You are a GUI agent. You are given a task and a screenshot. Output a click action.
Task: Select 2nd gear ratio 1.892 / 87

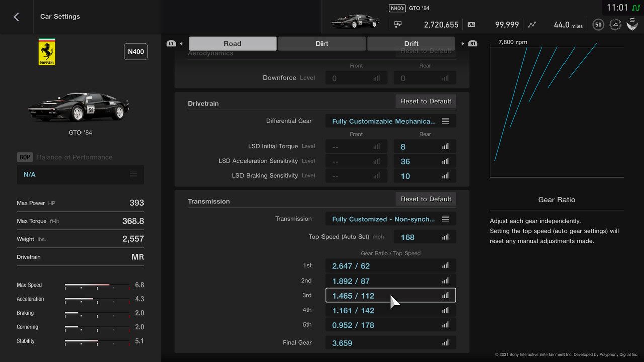pos(391,281)
